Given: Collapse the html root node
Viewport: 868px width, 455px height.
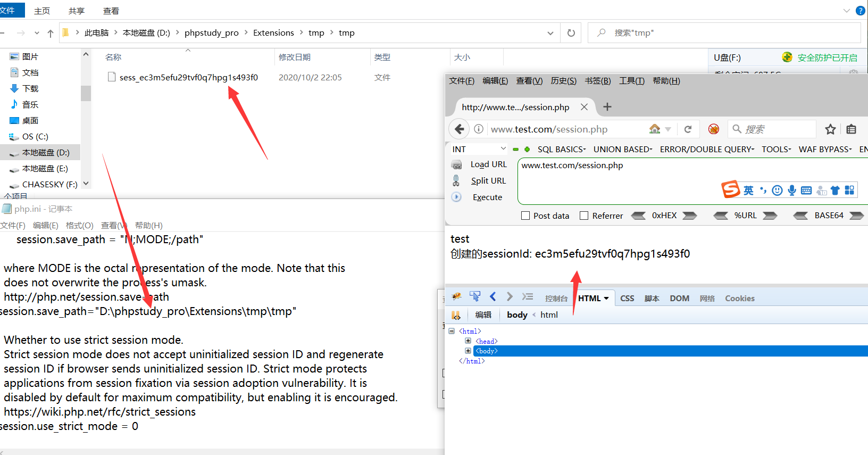Looking at the screenshot, I should [452, 331].
